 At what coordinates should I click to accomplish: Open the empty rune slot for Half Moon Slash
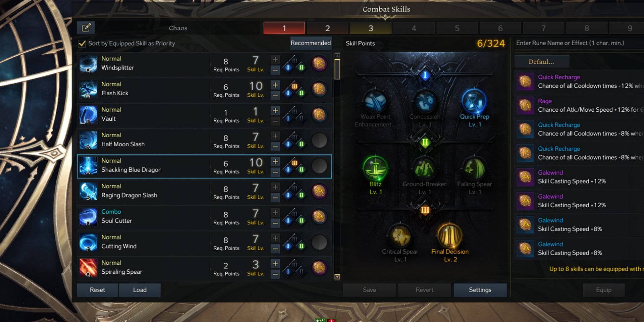point(319,140)
